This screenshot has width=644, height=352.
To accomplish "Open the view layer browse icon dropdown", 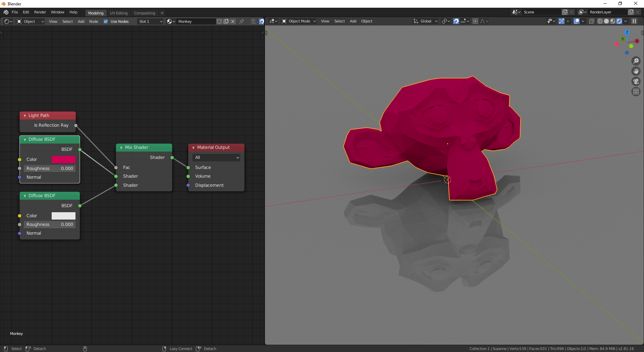I will (583, 12).
